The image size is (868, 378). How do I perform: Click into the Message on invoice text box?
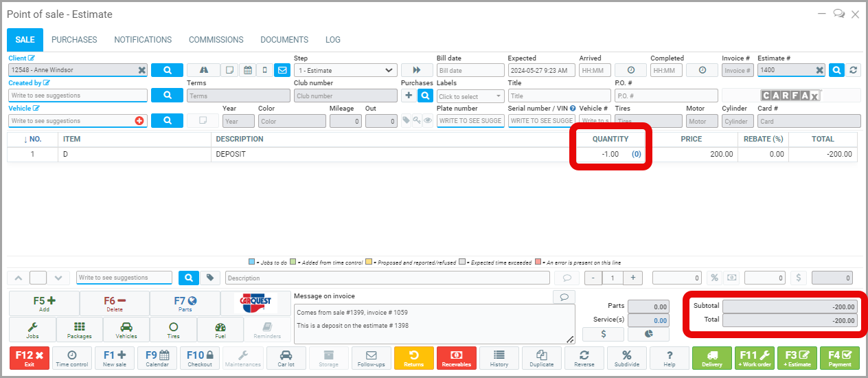pos(434,323)
